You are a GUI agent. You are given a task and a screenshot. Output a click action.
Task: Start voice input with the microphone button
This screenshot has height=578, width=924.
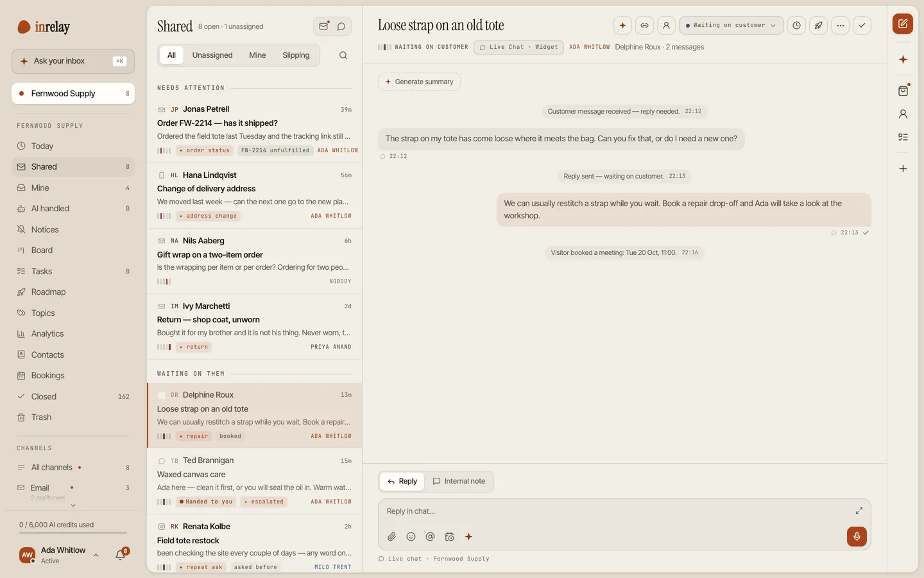click(857, 537)
